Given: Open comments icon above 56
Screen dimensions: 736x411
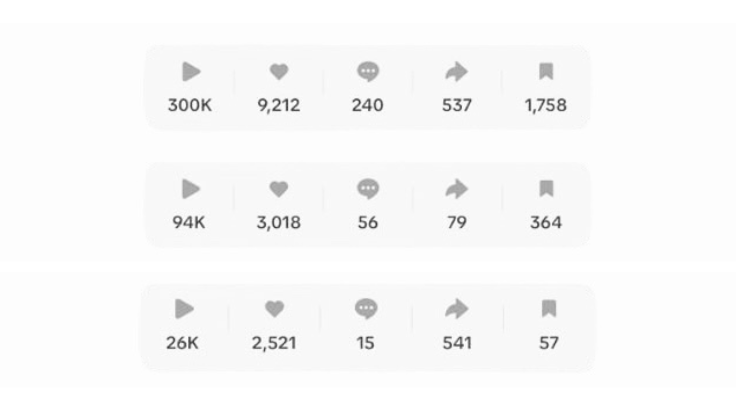Looking at the screenshot, I should [368, 188].
